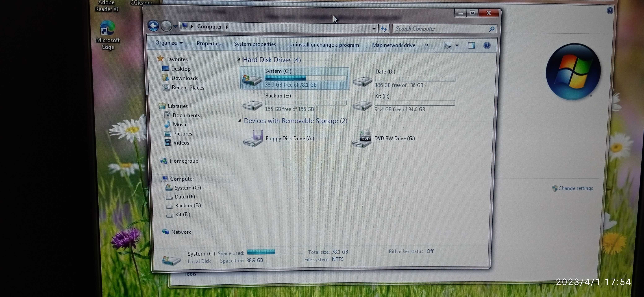644x297 pixels.
Task: Click the greyed Forward navigation arrow
Action: 166,26
